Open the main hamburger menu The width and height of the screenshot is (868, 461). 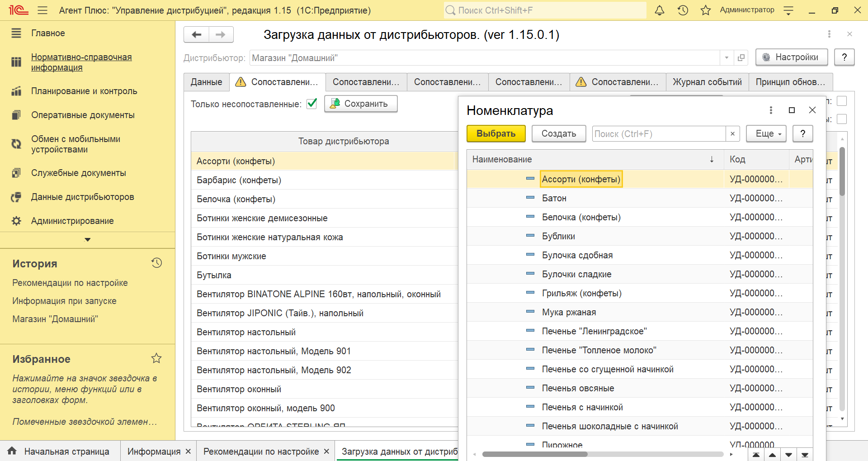(x=42, y=10)
